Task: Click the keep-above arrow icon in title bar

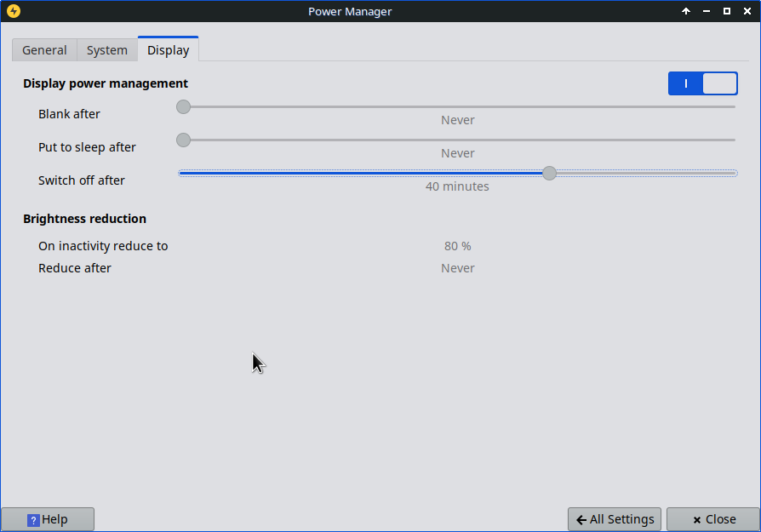Action: pyautogui.click(x=686, y=11)
